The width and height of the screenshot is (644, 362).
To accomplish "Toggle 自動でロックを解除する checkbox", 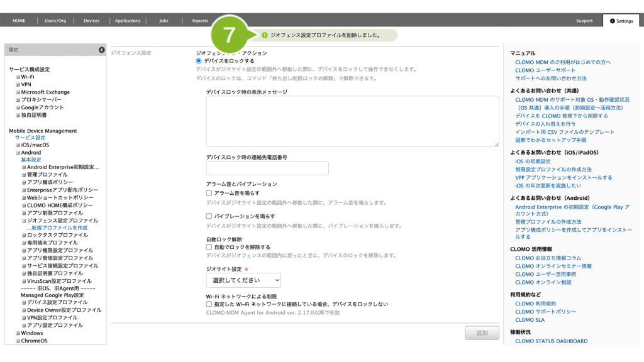I will click(209, 247).
